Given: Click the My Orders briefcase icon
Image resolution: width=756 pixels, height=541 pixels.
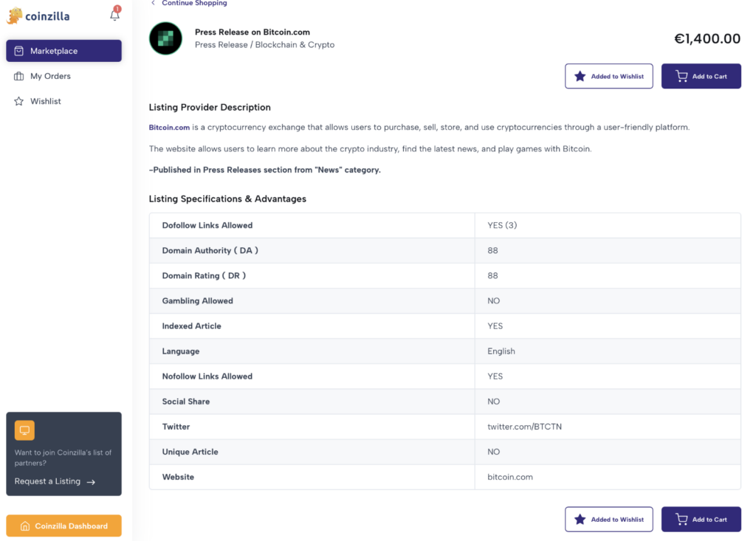Looking at the screenshot, I should click(x=18, y=76).
